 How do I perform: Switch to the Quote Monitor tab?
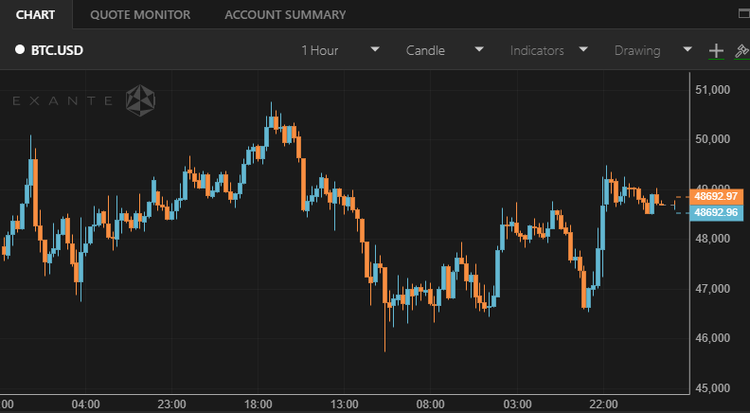[139, 15]
